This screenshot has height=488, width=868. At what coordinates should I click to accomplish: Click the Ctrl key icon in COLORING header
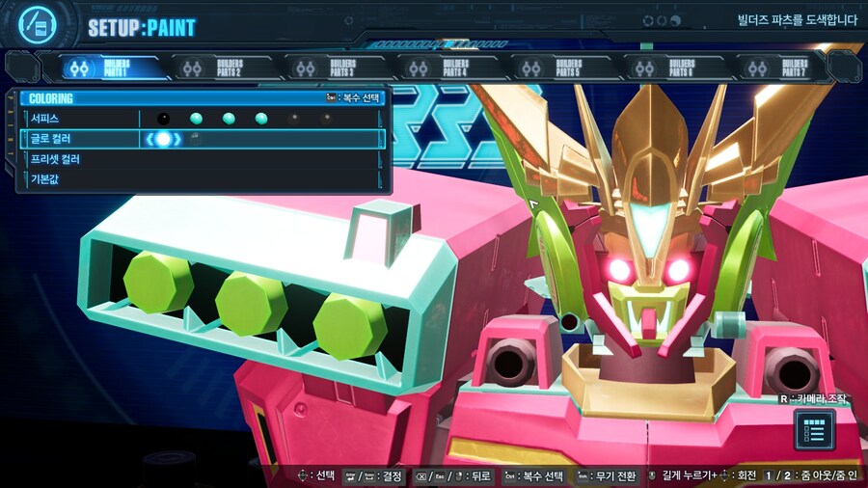(331, 98)
